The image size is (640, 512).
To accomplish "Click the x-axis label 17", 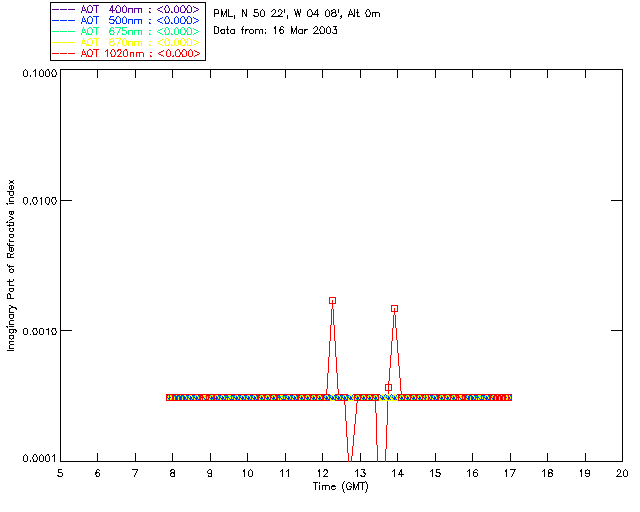I will [x=510, y=473].
